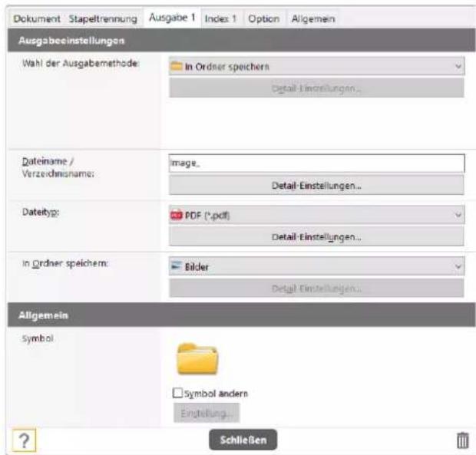The height and width of the screenshot is (455, 476).
Task: Enable the Symbol ändern checkbox
Action: (x=177, y=393)
